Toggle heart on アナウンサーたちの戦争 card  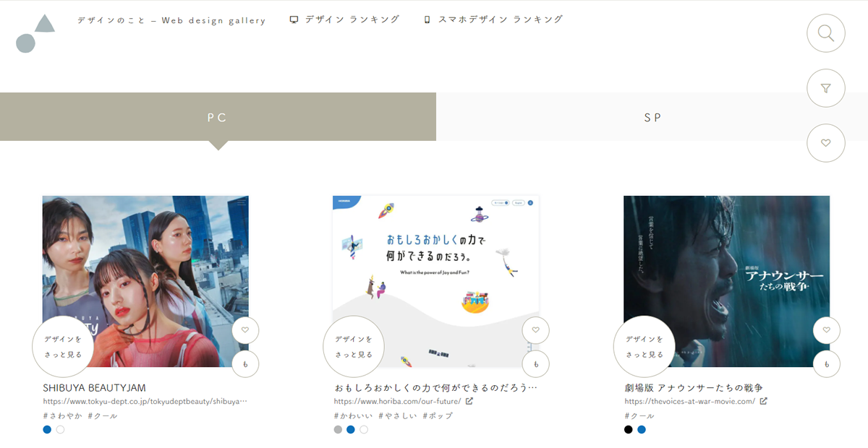(827, 330)
